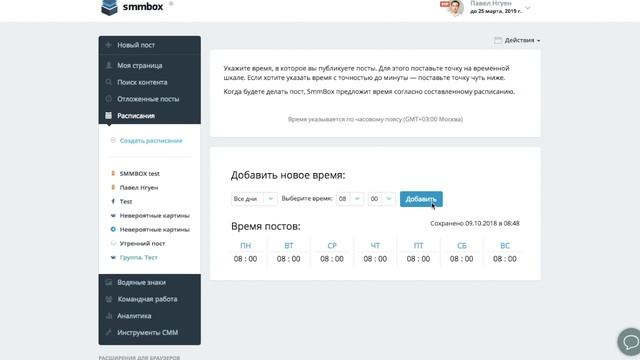Click the ВС day column header
This screenshot has height=360, width=640.
pos(505,245)
